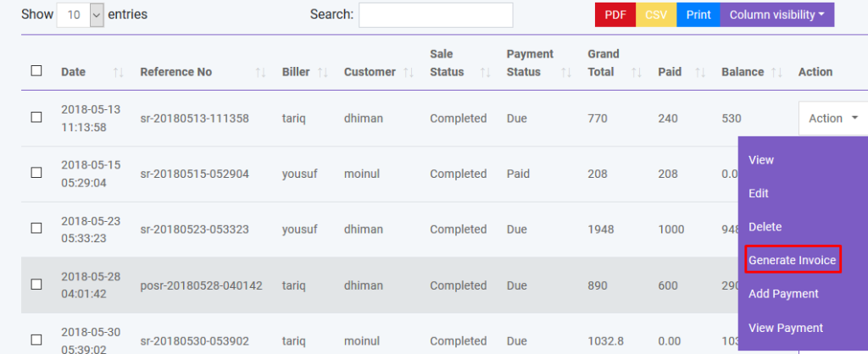Image resolution: width=868 pixels, height=354 pixels.
Task: Sort table by Date column arrows
Action: 119,73
